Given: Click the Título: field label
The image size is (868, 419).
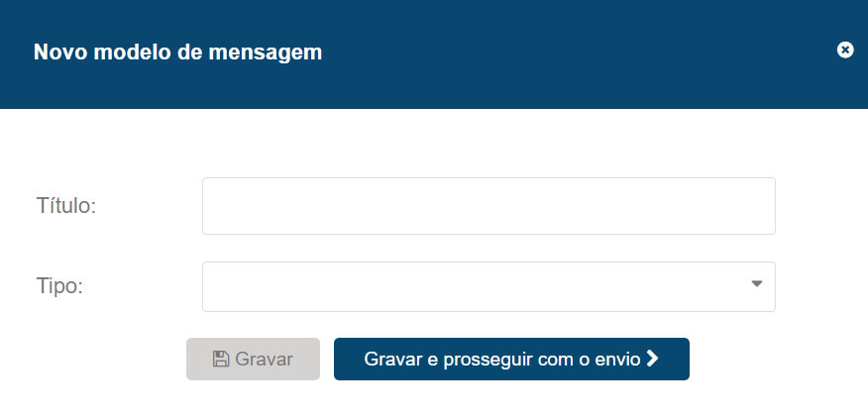Looking at the screenshot, I should click(64, 206).
